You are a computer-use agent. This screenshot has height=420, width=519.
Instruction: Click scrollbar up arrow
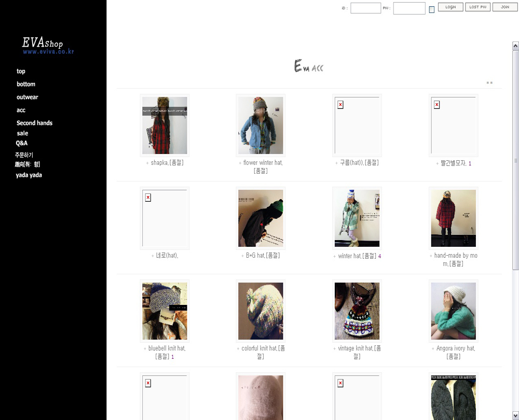(515, 46)
